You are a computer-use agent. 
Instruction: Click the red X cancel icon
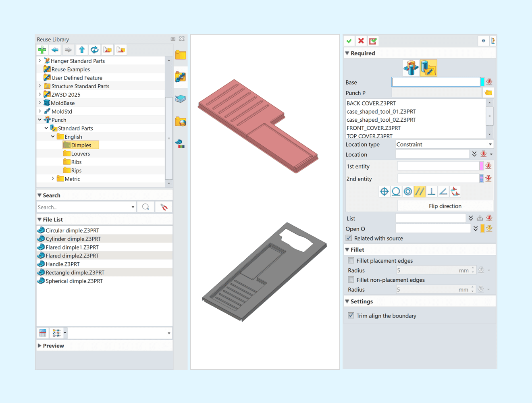pyautogui.click(x=361, y=41)
